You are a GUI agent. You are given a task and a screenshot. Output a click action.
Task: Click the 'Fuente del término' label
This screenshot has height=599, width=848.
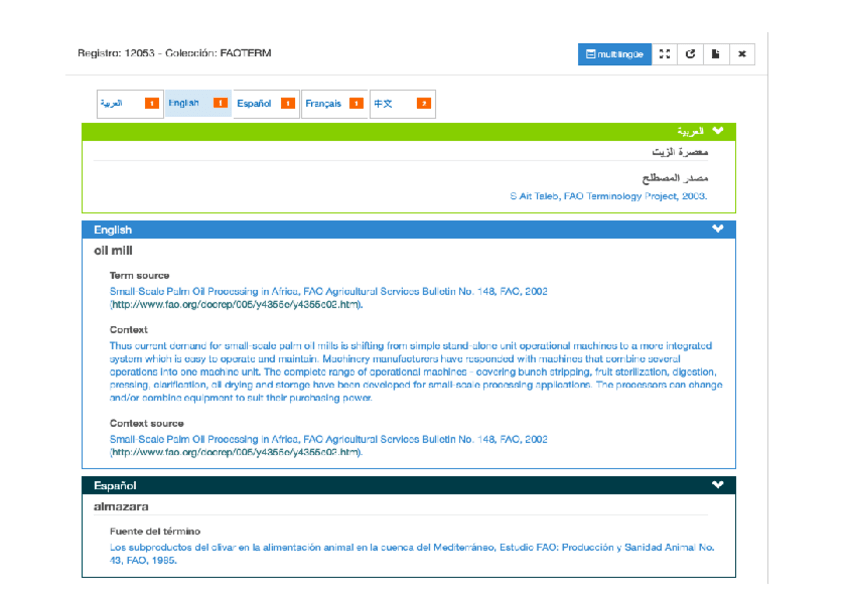coord(155,531)
